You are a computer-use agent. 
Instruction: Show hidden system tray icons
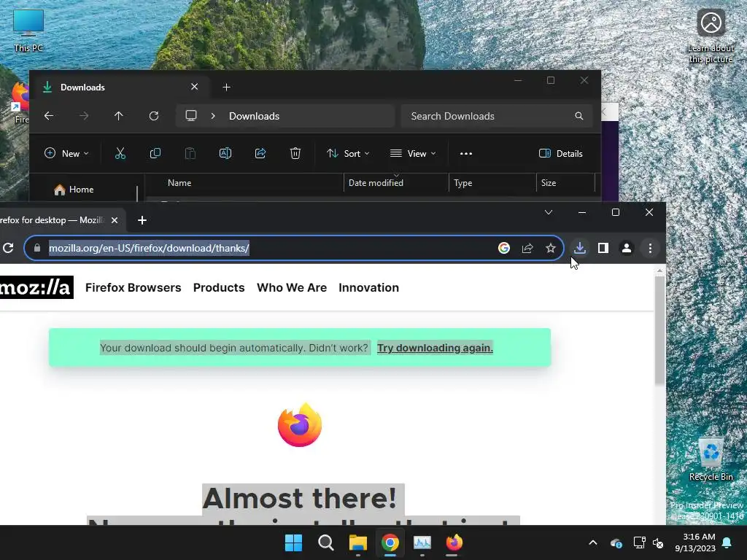[x=592, y=542]
